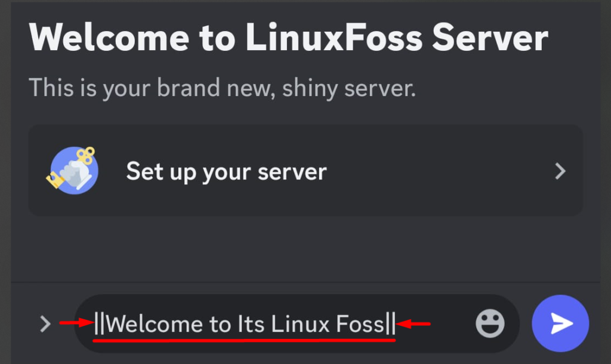
Task: Click the opening spoiler bars before Welcome
Action: (x=100, y=323)
